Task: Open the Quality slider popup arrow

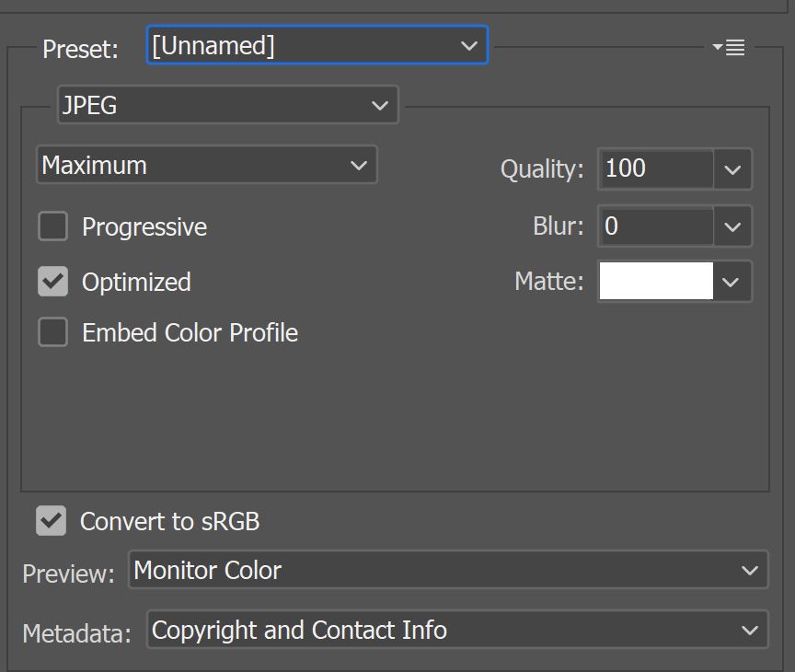Action: [732, 169]
